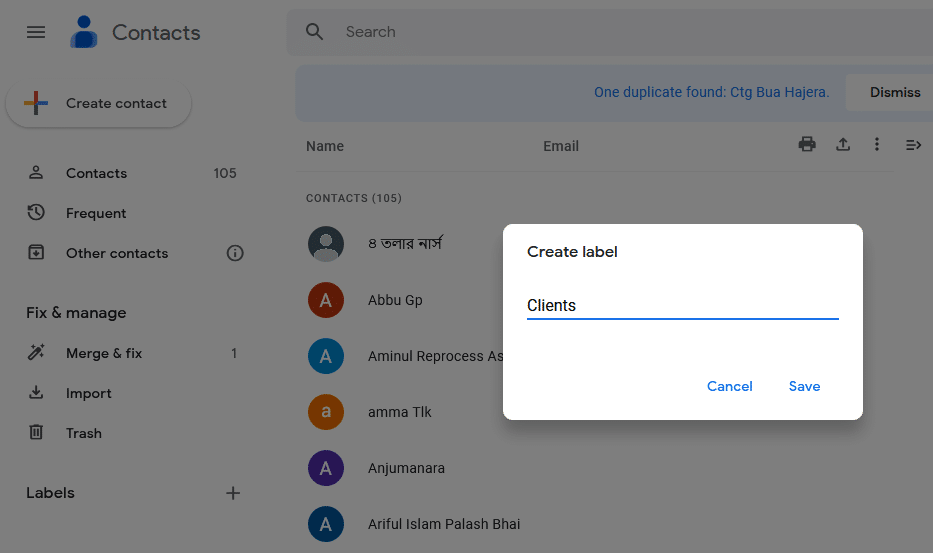Viewport: 933px width, 553px height.
Task: Click the 105 contacts count
Action: coord(225,173)
